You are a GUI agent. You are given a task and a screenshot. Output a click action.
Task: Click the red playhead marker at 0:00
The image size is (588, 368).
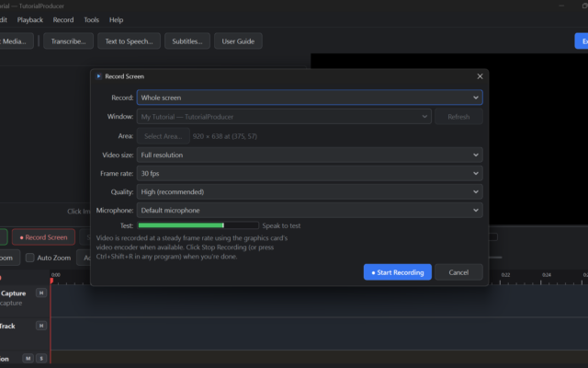(x=51, y=281)
